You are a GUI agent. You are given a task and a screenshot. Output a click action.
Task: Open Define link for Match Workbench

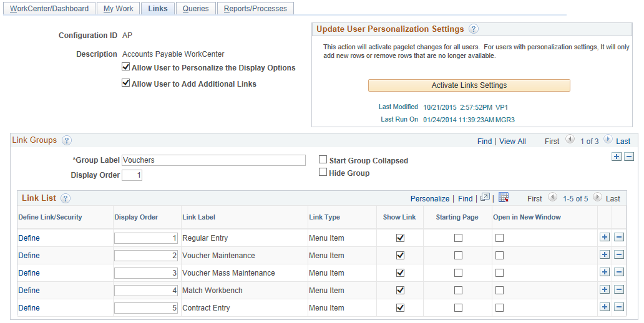coord(29,291)
